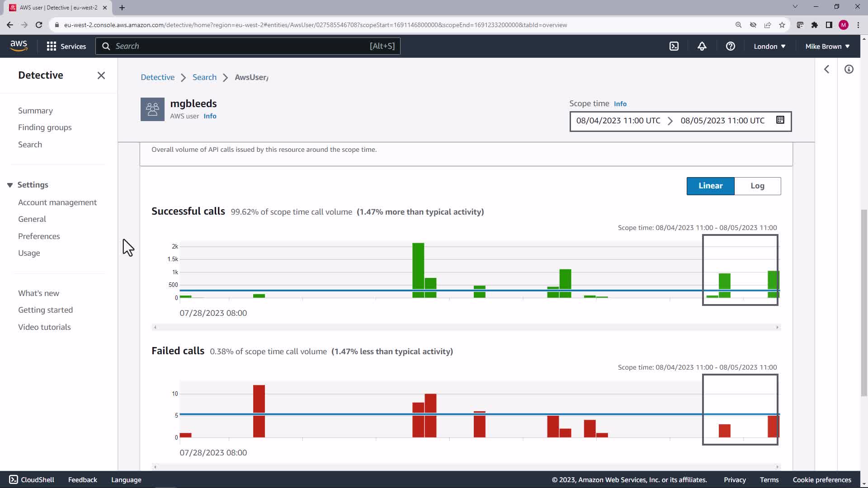Open the Mike Brown account menu
The width and height of the screenshot is (868, 488).
click(827, 46)
